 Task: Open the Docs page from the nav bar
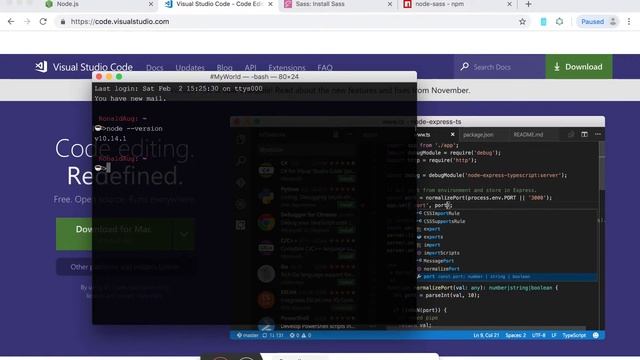(x=155, y=68)
